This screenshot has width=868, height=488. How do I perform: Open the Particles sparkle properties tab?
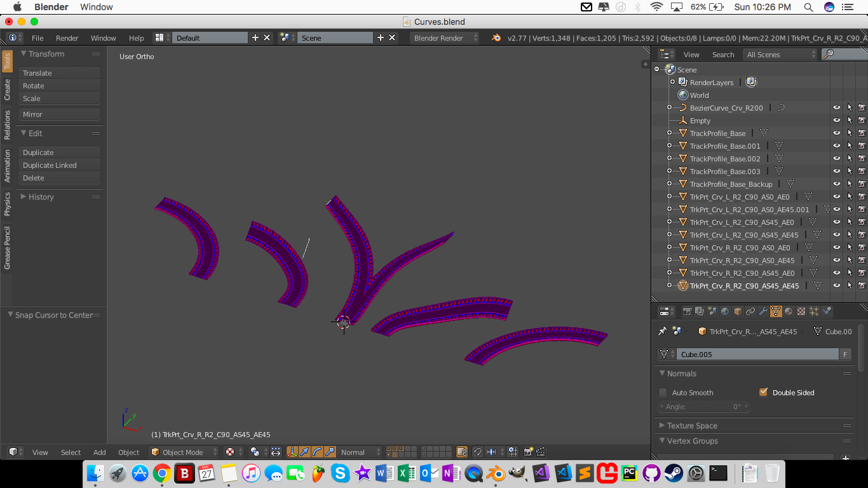click(814, 311)
